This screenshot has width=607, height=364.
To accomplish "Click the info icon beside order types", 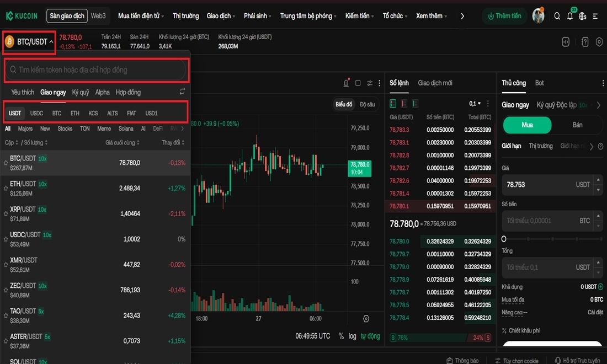I will tap(600, 146).
